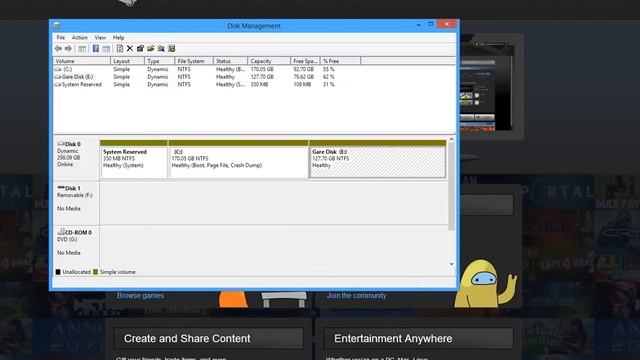This screenshot has width=640, height=360.
Task: Sort by the % Free column header
Action: point(340,61)
